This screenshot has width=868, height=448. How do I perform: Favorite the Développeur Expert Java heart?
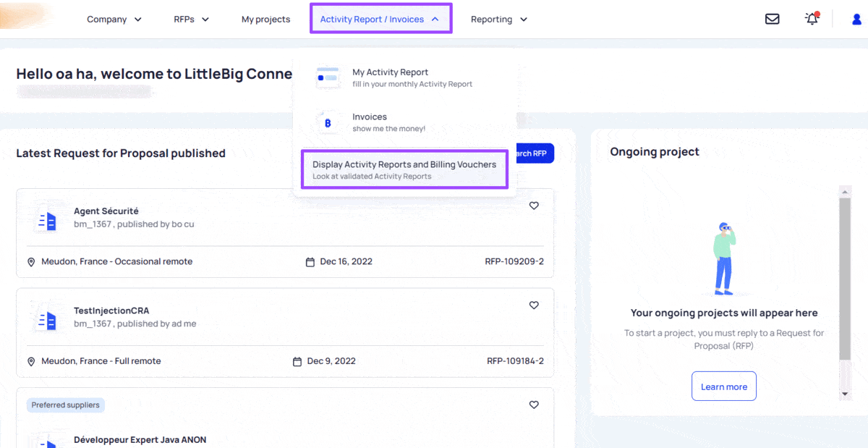(x=534, y=405)
